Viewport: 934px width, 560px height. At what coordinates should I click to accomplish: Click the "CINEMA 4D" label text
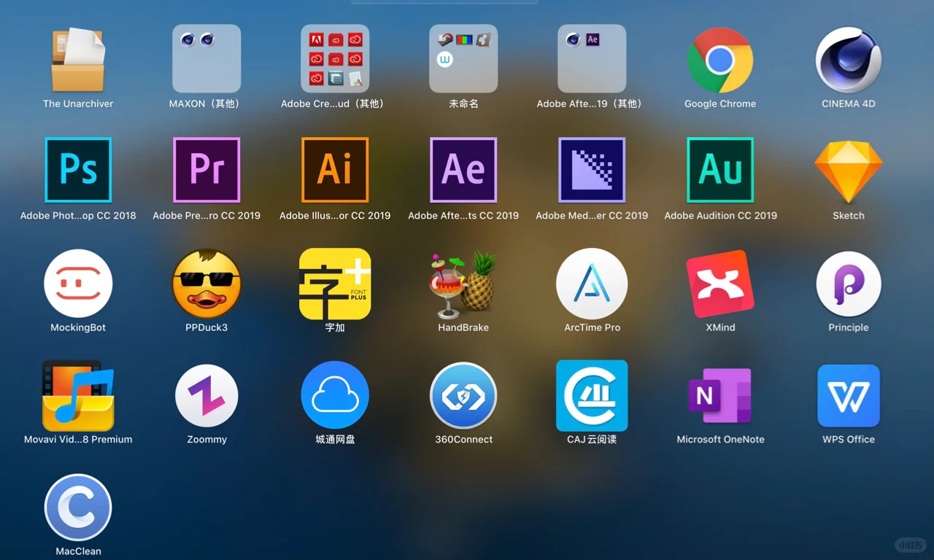point(849,104)
